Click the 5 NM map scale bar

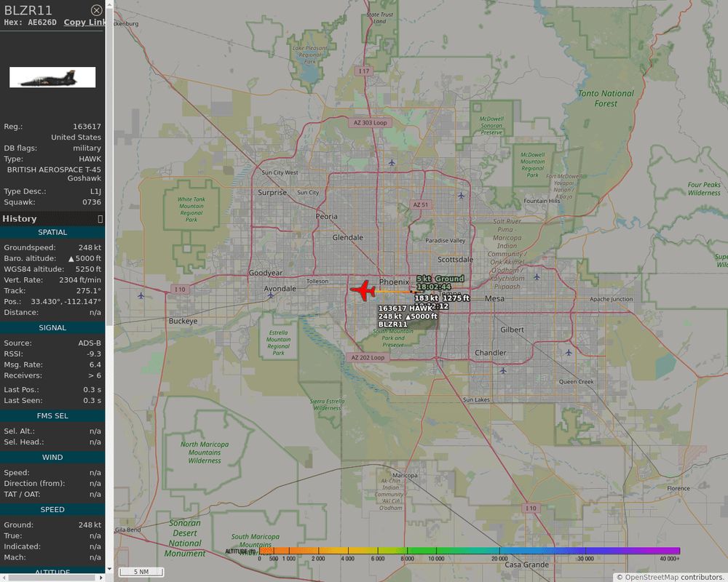141,572
